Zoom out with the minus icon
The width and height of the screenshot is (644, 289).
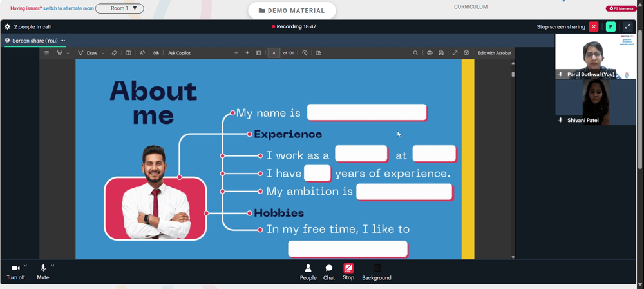tap(236, 53)
